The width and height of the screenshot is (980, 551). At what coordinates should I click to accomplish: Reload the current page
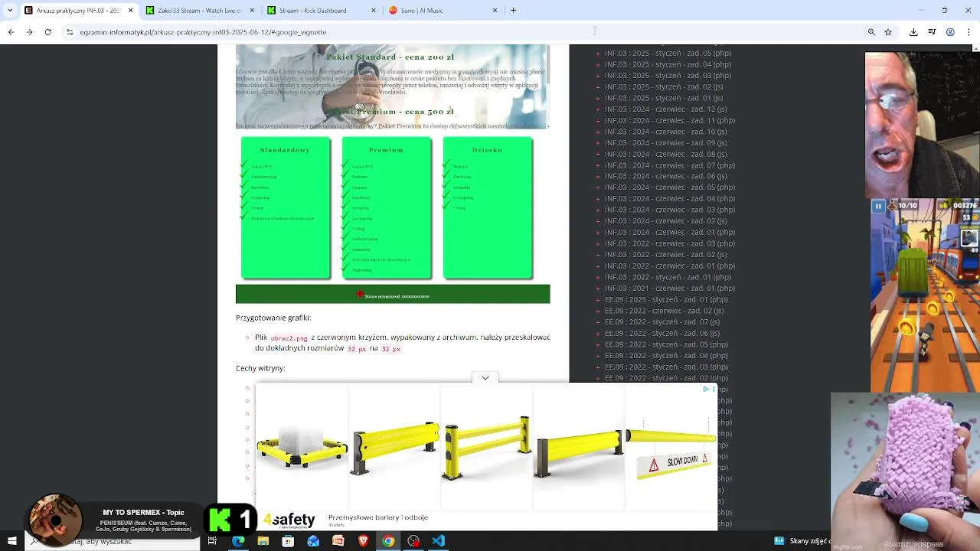point(47,32)
